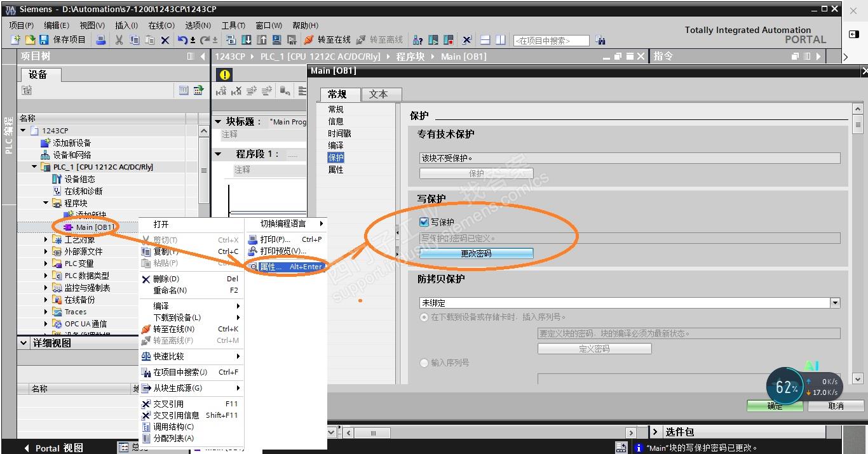Expand the Traces folder
Screen dimensions: 868x454
point(46,312)
